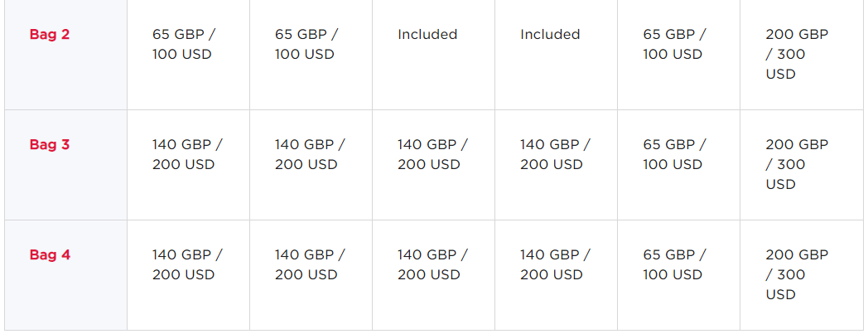Click the second Included cell in Bag 2 row
Screen dimensions: 868x334
click(x=550, y=35)
